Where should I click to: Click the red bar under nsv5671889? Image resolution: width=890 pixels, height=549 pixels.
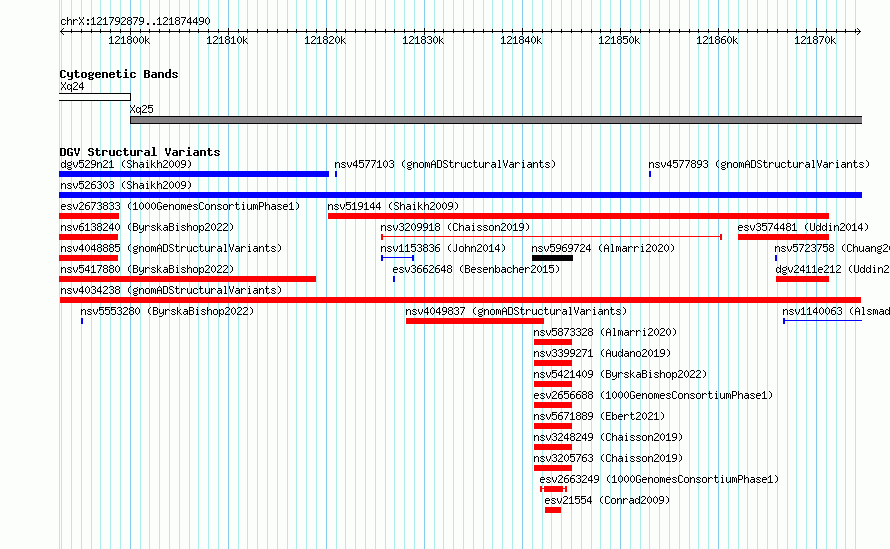click(553, 426)
